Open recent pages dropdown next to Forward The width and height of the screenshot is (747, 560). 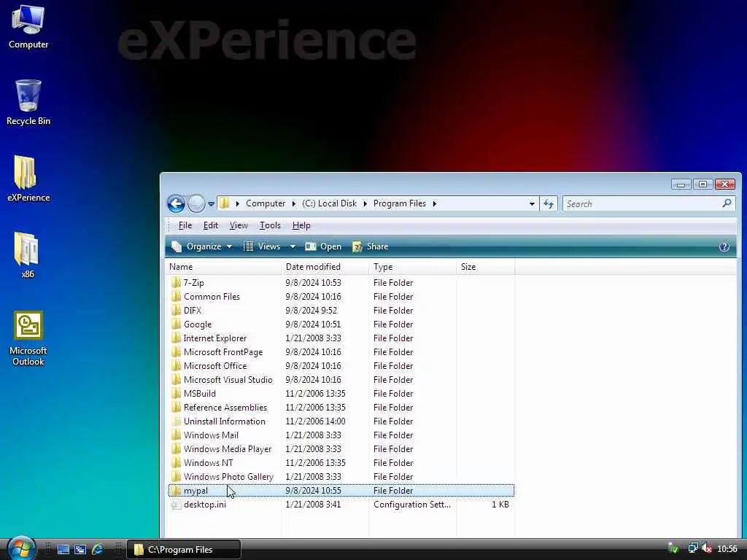[211, 204]
